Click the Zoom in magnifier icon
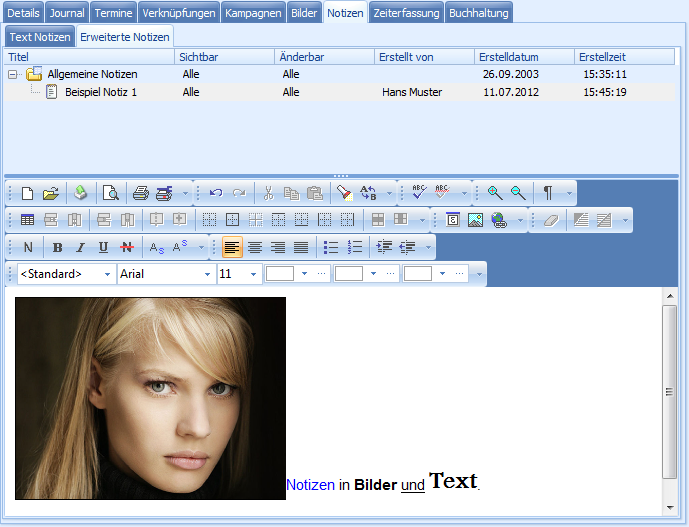This screenshot has width=689, height=527. (x=494, y=193)
